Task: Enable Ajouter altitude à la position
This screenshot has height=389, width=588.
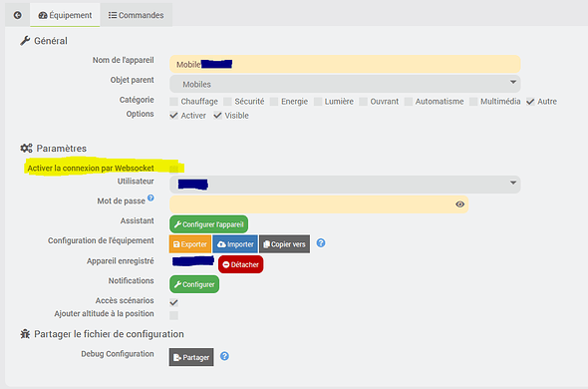Action: pyautogui.click(x=173, y=315)
